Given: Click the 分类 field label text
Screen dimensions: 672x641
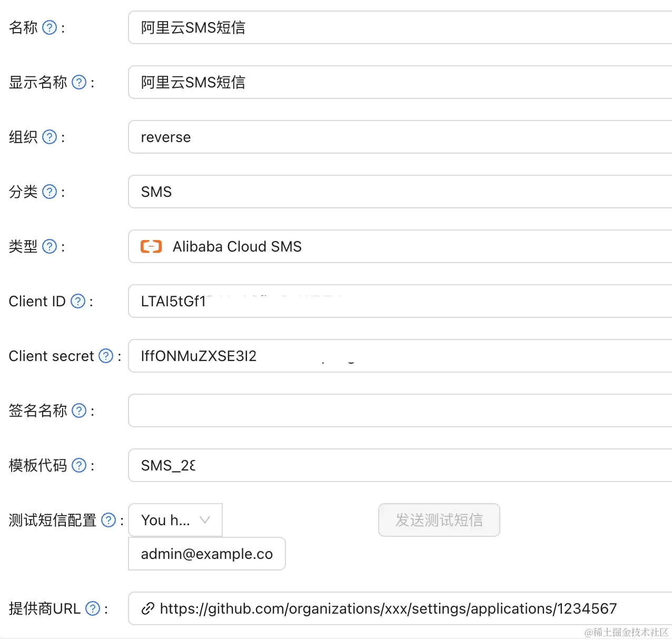Looking at the screenshot, I should pos(23,192).
